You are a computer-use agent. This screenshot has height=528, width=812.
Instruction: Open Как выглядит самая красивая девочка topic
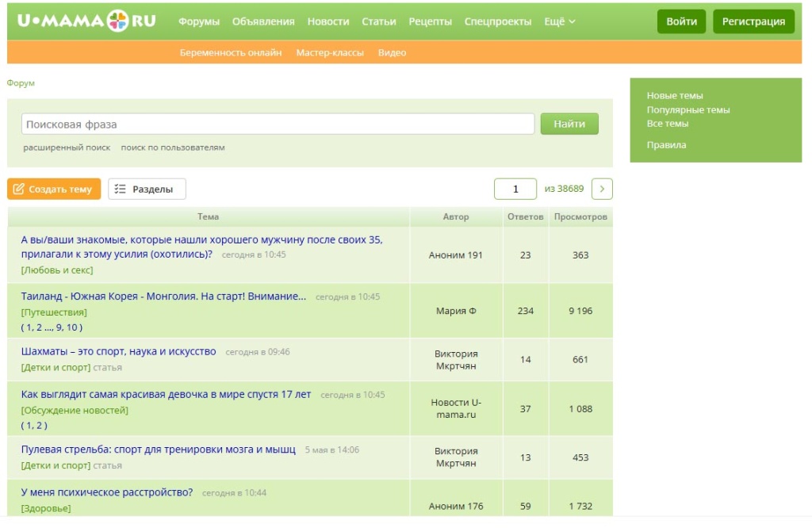(167, 395)
